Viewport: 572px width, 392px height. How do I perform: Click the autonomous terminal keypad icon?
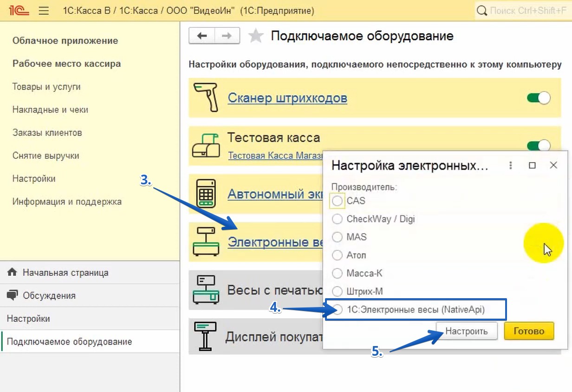coord(206,193)
